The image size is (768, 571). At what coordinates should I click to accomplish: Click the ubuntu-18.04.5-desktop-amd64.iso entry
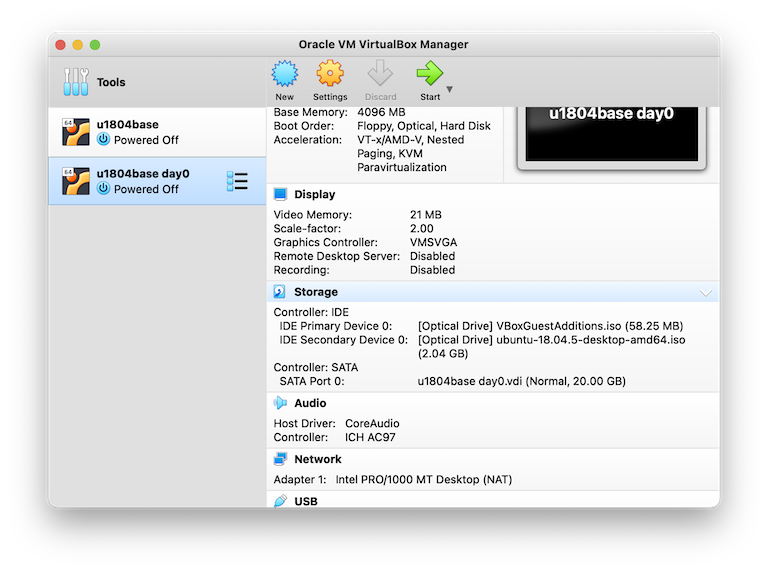coord(552,347)
